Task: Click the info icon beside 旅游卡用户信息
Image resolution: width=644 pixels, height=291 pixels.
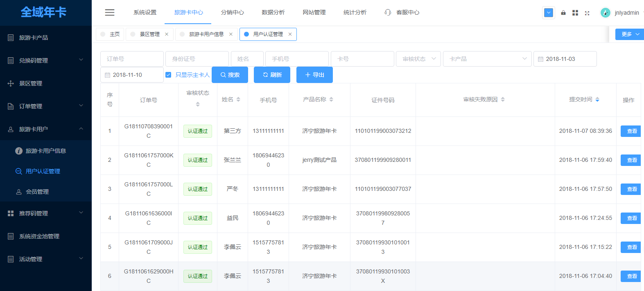Action: 19,151
